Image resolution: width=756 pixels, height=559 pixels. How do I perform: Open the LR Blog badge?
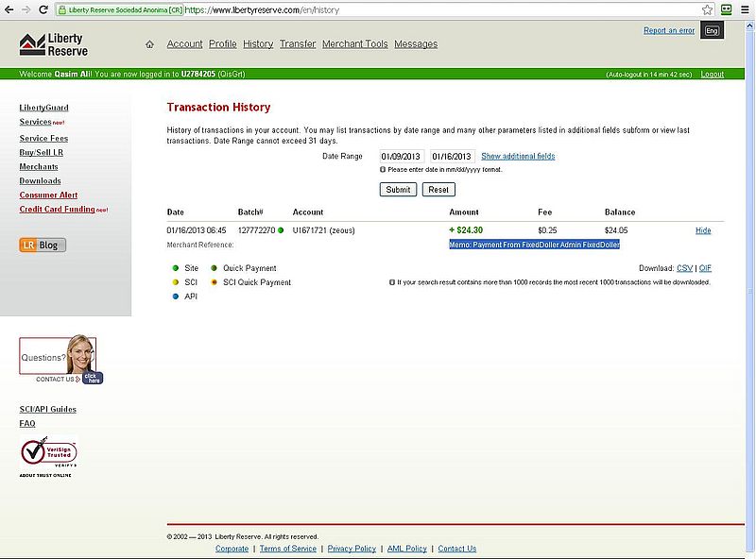click(43, 245)
